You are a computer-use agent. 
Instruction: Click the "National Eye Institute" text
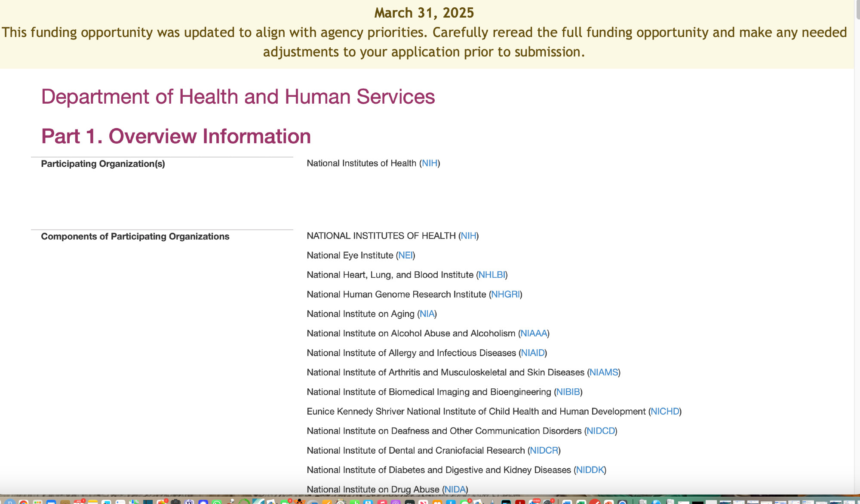coord(350,255)
